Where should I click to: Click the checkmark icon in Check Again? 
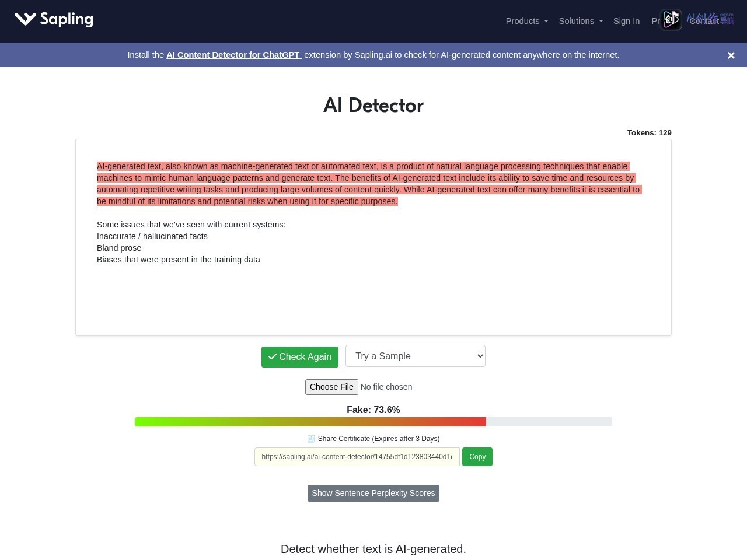click(x=273, y=356)
